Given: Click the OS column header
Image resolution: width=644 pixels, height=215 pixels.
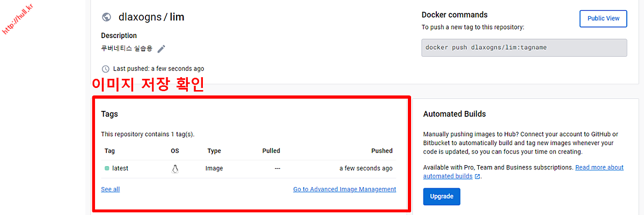Looking at the screenshot, I should (175, 151).
